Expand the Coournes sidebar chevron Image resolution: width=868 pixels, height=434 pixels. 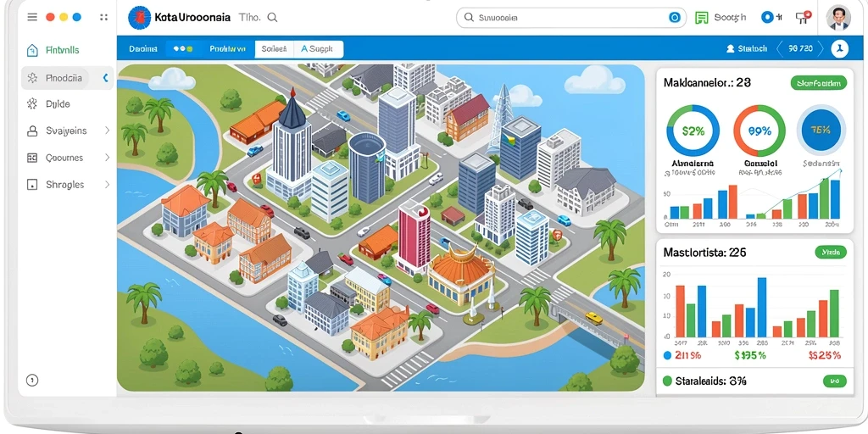(107, 158)
